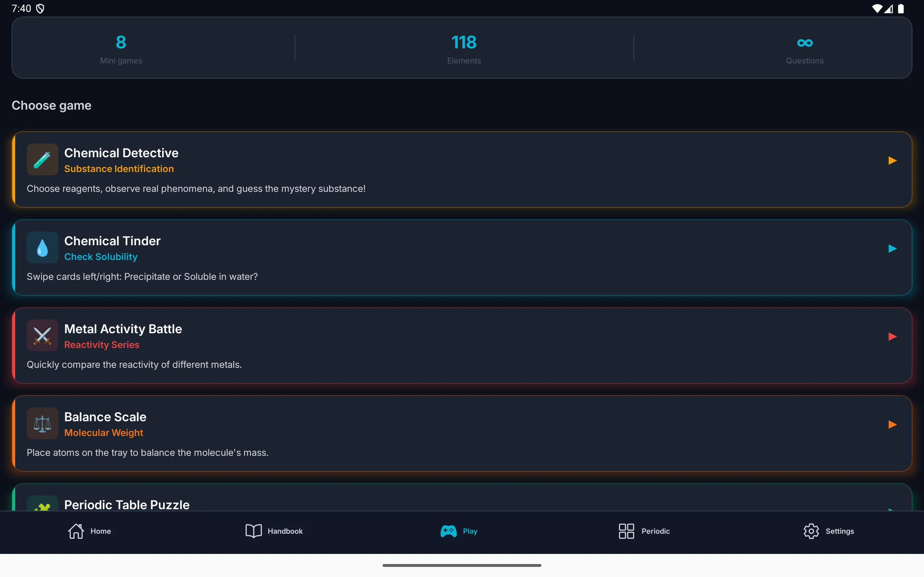924x577 pixels.
Task: Start Metal Activity Battle with red arrow
Action: [892, 336]
